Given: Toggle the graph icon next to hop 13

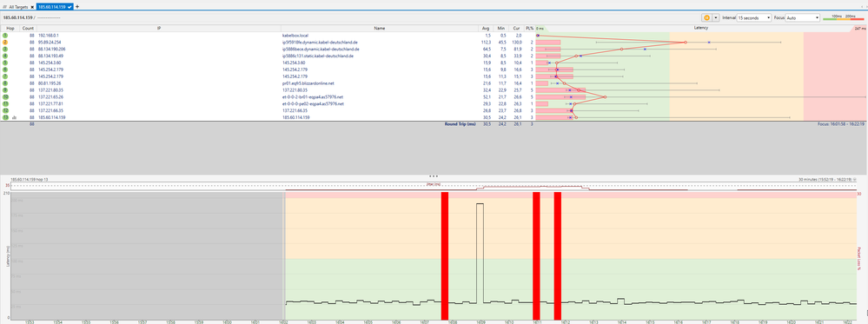Looking at the screenshot, I should (x=14, y=118).
